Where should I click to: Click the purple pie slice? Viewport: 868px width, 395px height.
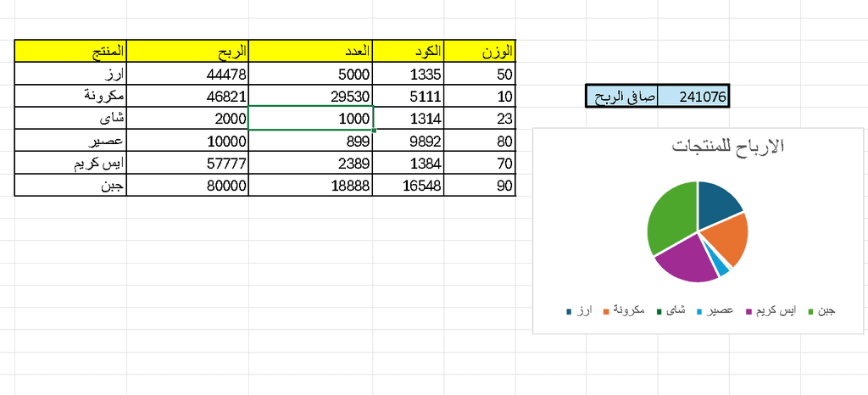(x=691, y=261)
